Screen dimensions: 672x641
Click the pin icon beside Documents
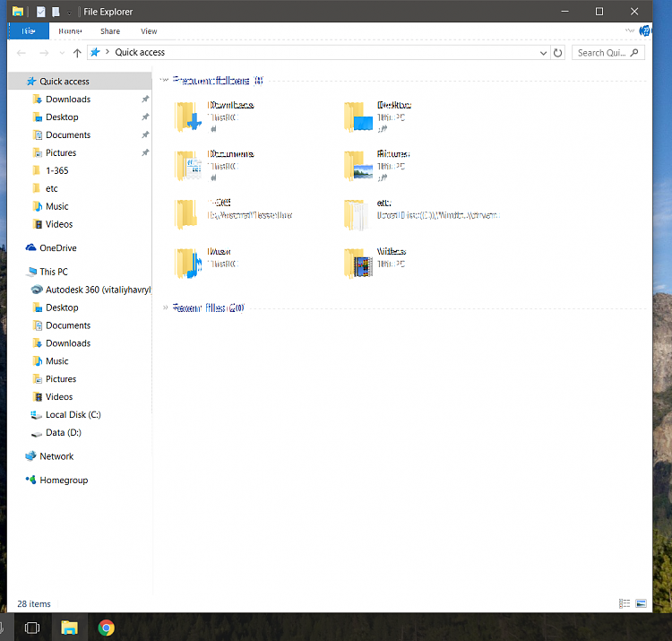tap(145, 134)
